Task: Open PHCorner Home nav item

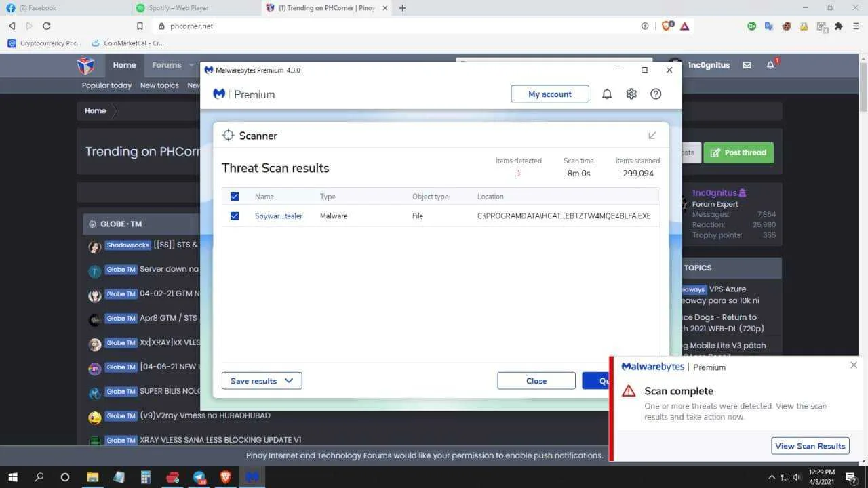Action: point(124,65)
